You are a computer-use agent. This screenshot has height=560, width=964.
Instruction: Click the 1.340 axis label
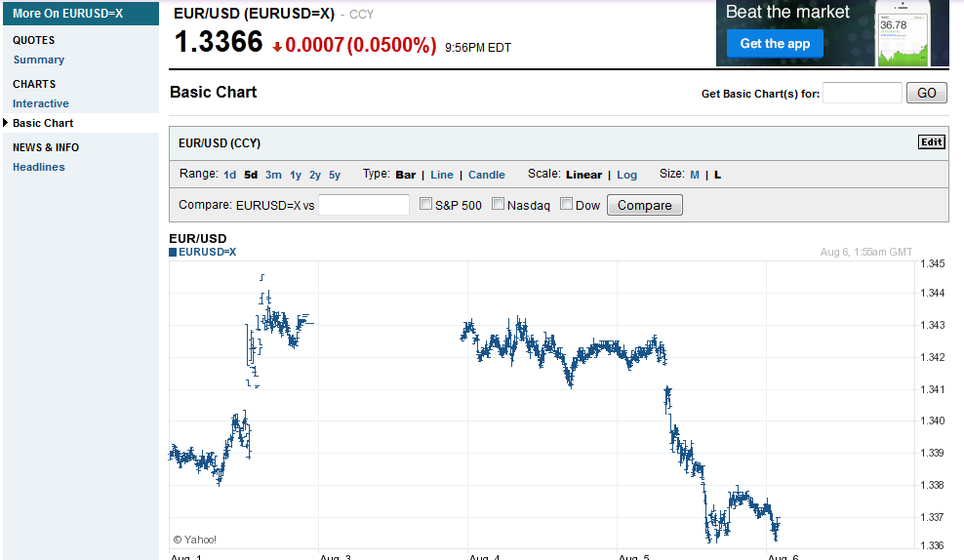[933, 421]
